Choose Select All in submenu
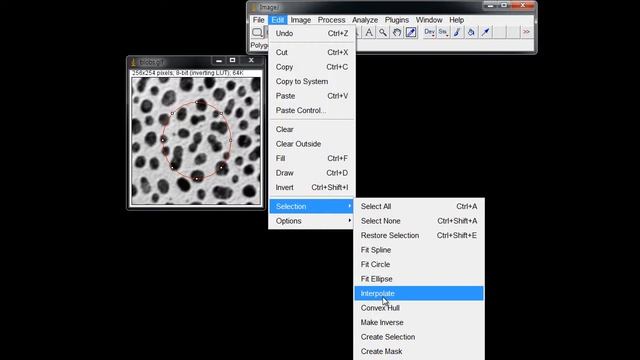The image size is (640, 360). 419,207
